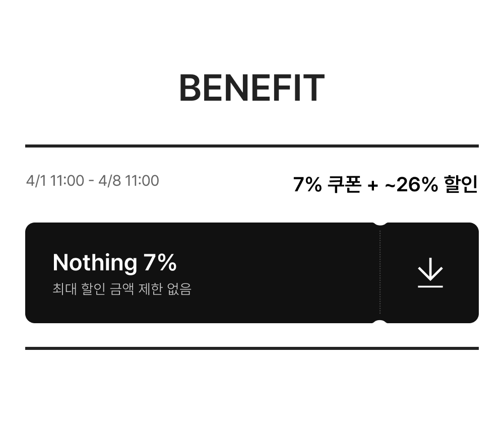Click the horizontal rule below the coupon
The height and width of the screenshot is (439, 504).
(251, 348)
